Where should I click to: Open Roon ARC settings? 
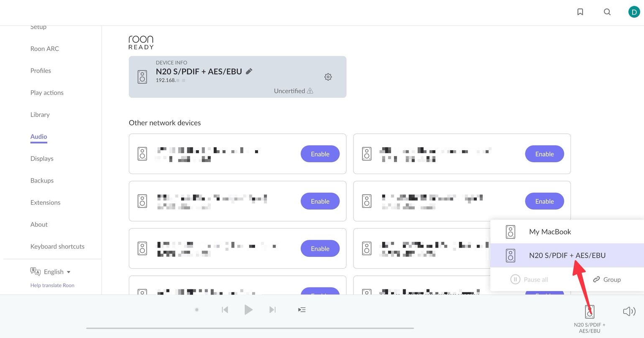pos(45,49)
